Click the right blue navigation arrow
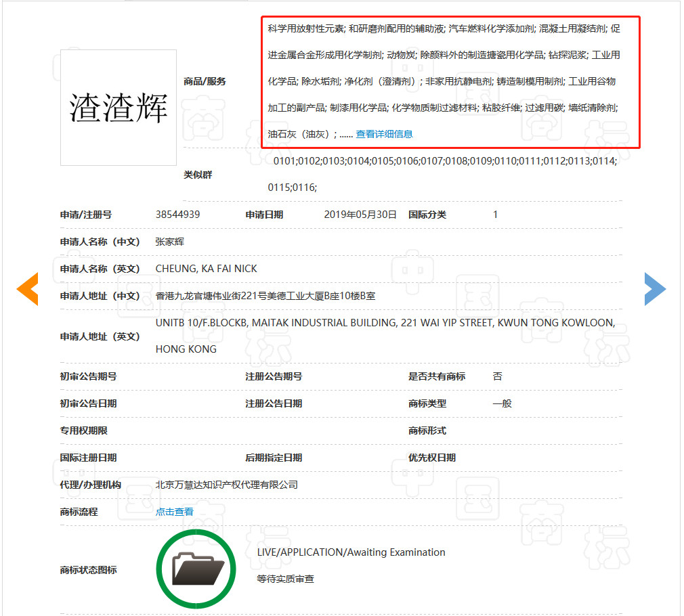The width and height of the screenshot is (684, 616). 656,289
